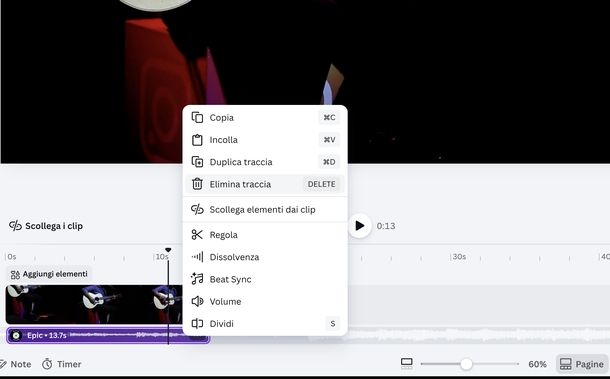610x379 pixels.
Task: Click the speaker icon beside Volume
Action: pos(197,301)
